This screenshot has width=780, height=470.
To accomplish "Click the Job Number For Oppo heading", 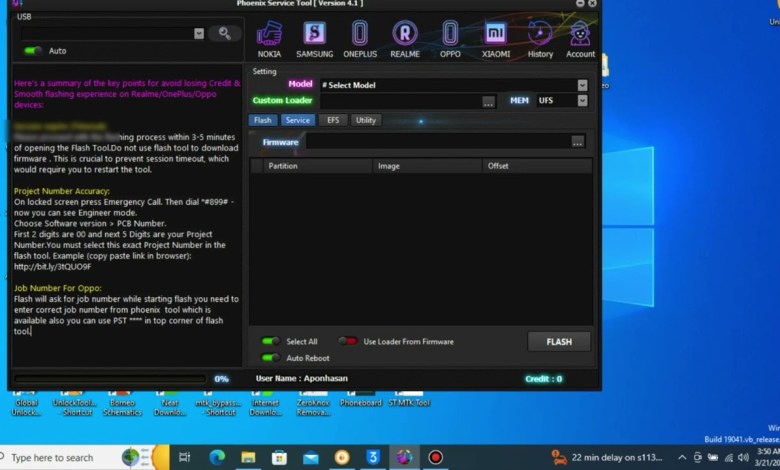I will pyautogui.click(x=58, y=288).
